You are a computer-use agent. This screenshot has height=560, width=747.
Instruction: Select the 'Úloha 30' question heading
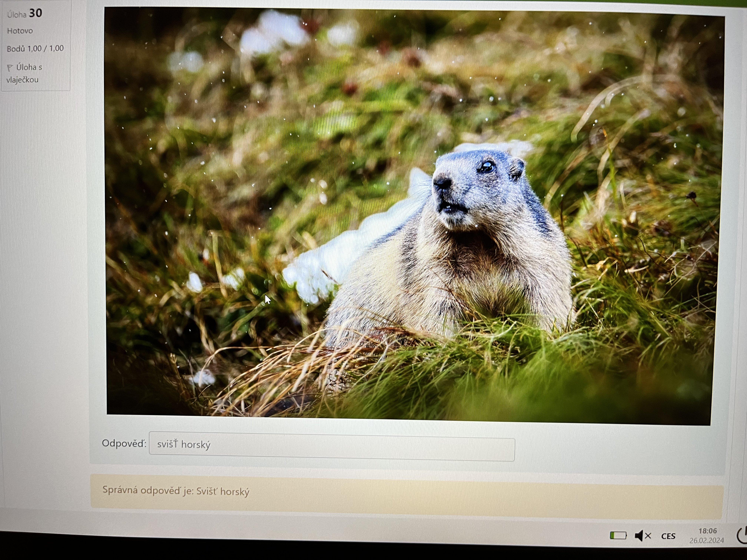(x=25, y=14)
